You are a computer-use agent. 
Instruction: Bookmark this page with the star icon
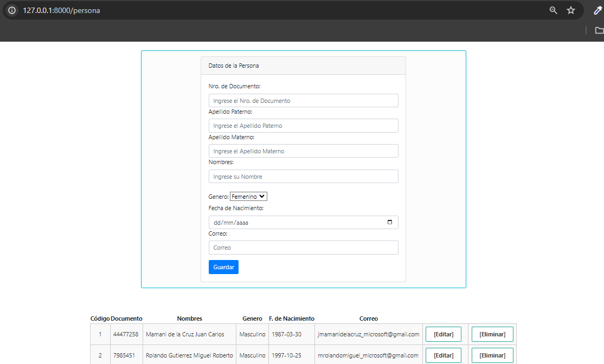[x=570, y=10]
